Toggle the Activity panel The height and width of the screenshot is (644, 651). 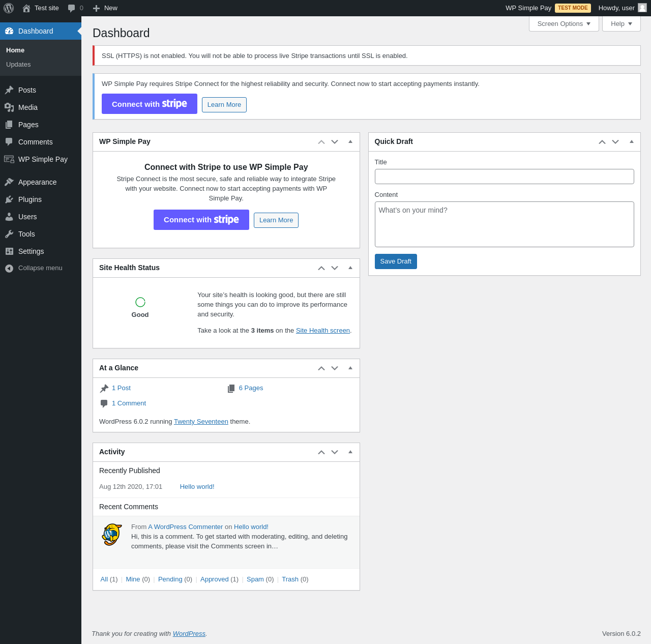coord(350,452)
